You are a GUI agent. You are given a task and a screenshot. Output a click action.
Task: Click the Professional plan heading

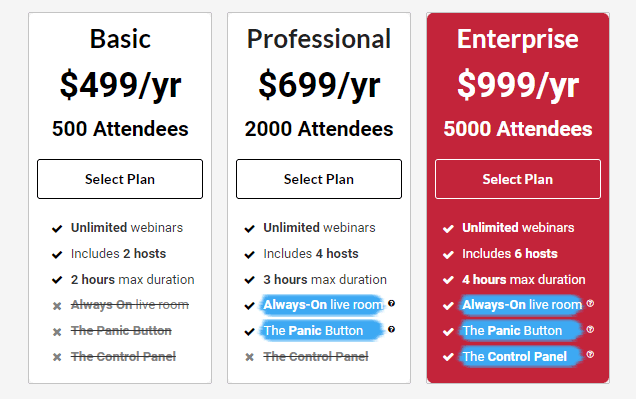tap(319, 39)
